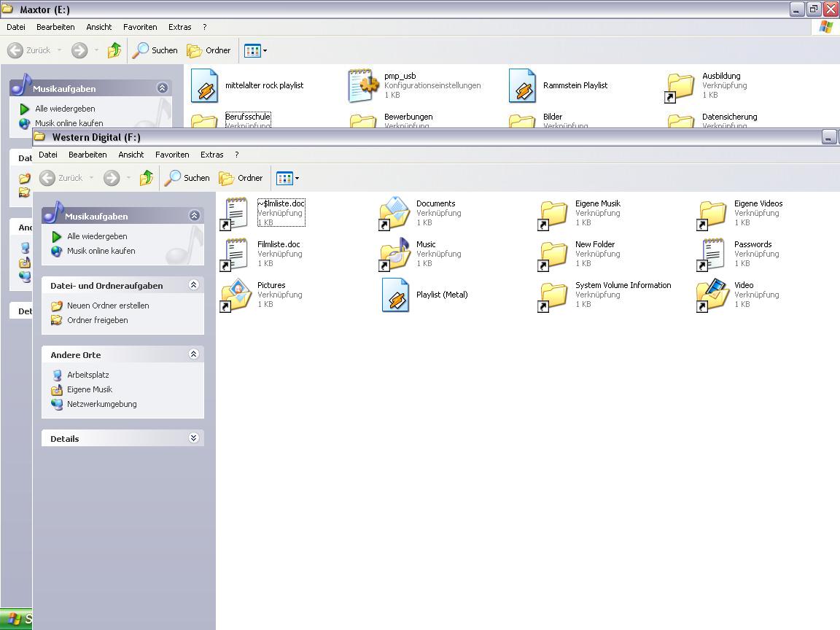840x630 pixels.
Task: Select Ausbildung folder icon in Maxtor window
Action: 680,86
